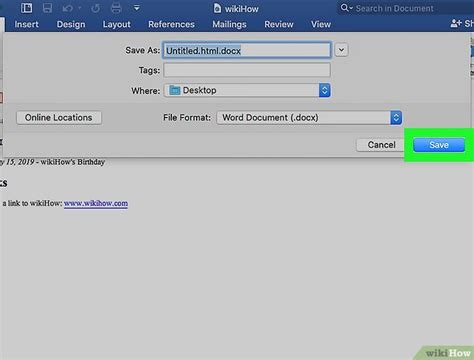This screenshot has height=360, width=474.
Task: Open the Where Desktop location dropdown
Action: (247, 90)
